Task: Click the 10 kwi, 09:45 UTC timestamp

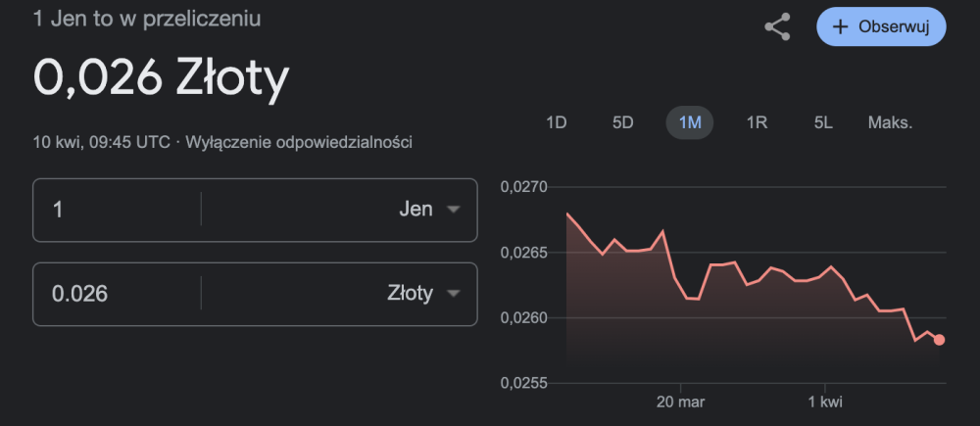Action: [x=102, y=142]
